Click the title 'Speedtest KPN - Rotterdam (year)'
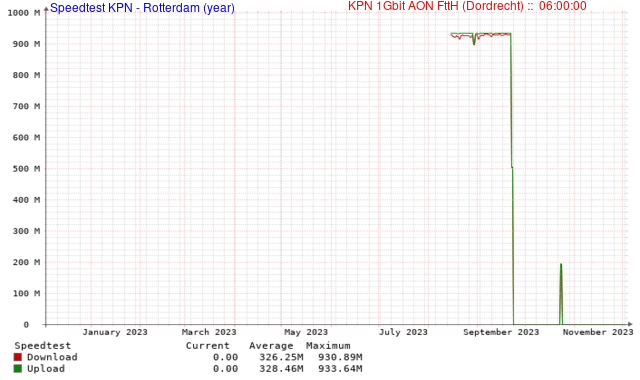 pyautogui.click(x=142, y=8)
